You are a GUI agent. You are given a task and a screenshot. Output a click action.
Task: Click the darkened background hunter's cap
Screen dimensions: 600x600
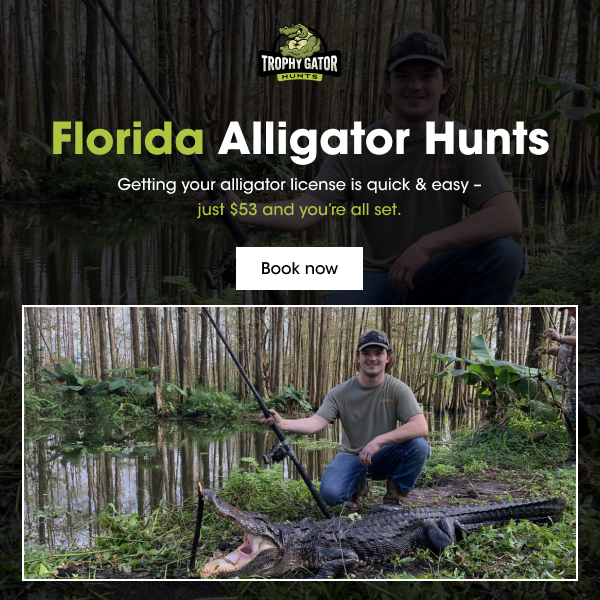pos(417,51)
